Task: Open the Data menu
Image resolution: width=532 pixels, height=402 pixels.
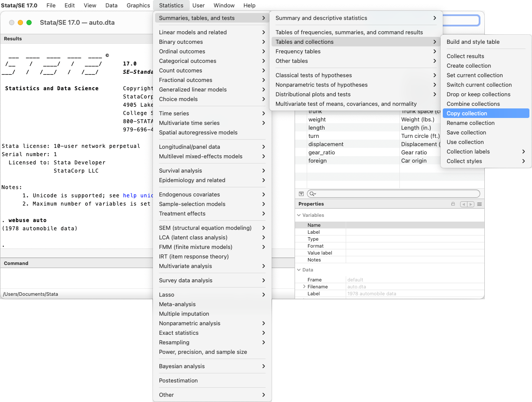Action: [x=111, y=5]
